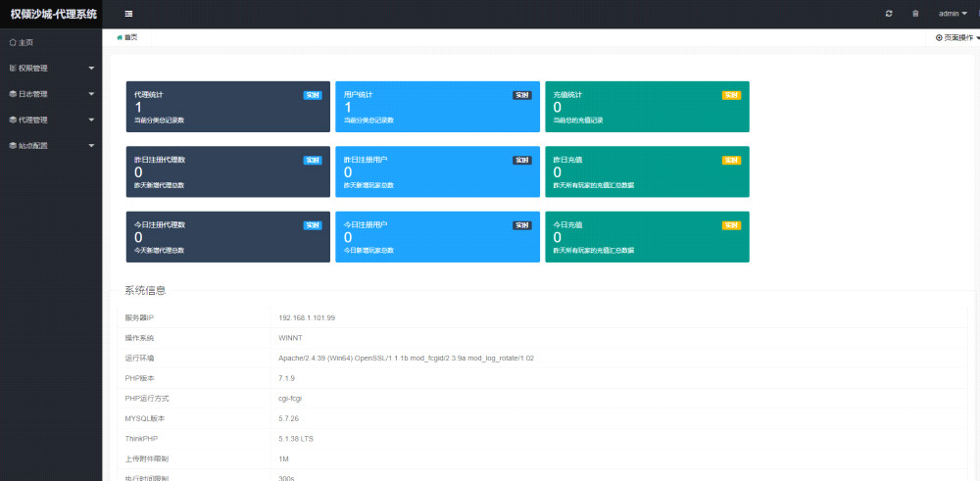
Task: Open the admin user dropdown
Action: 953,14
